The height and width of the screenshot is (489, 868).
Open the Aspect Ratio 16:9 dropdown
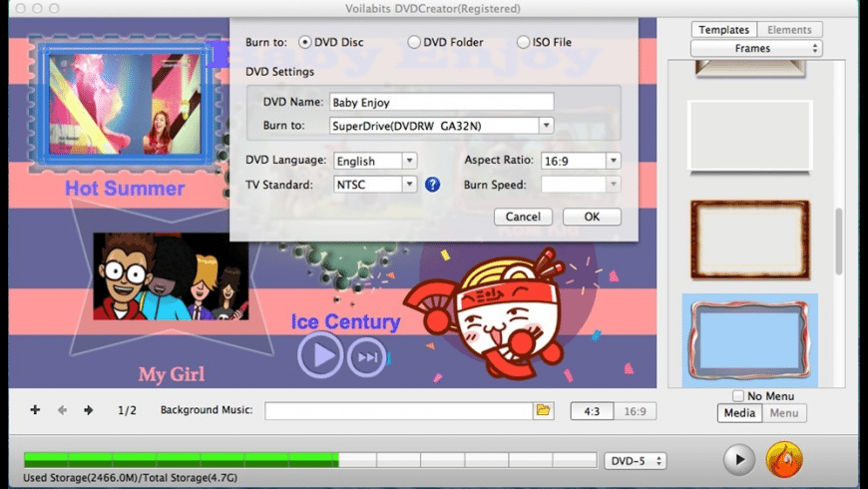point(613,161)
